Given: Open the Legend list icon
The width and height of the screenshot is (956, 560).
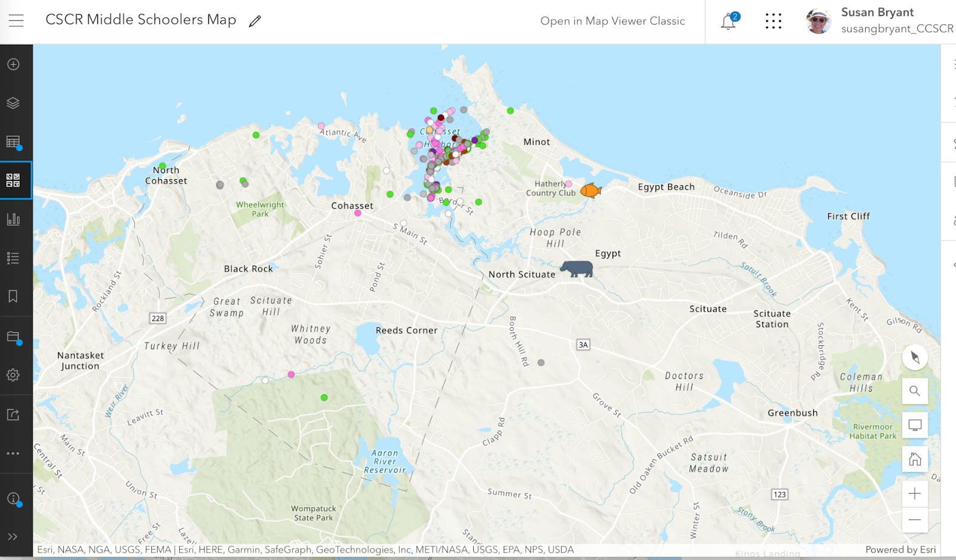Looking at the screenshot, I should coord(13,258).
